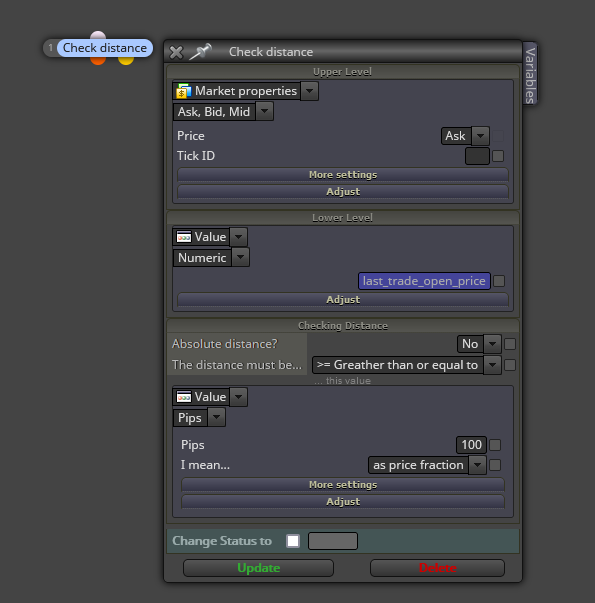Open the as price fraction dropdown

[477, 465]
